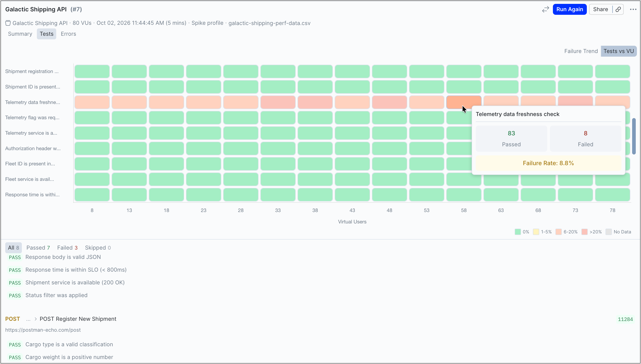This screenshot has width=641, height=364.
Task: Click the 'Failure Rate: 8.8%' tooltip banner
Action: coord(548,163)
